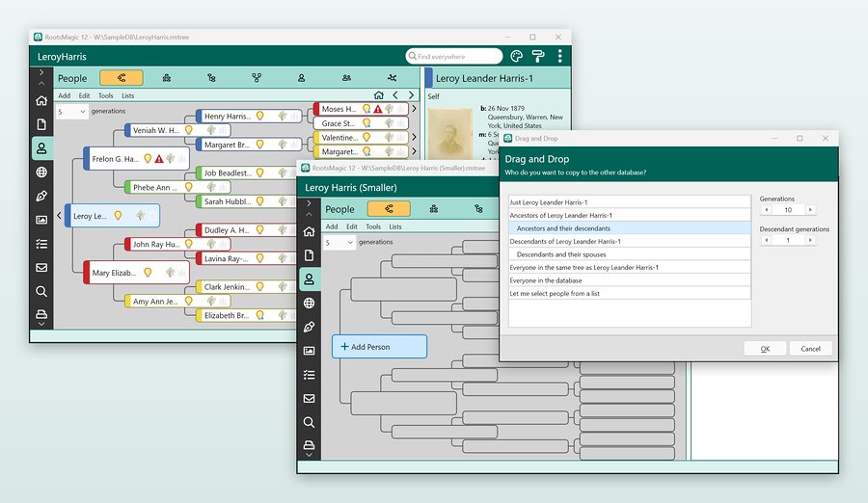Go to home person icon in LeroyHarris pedigree

379,95
